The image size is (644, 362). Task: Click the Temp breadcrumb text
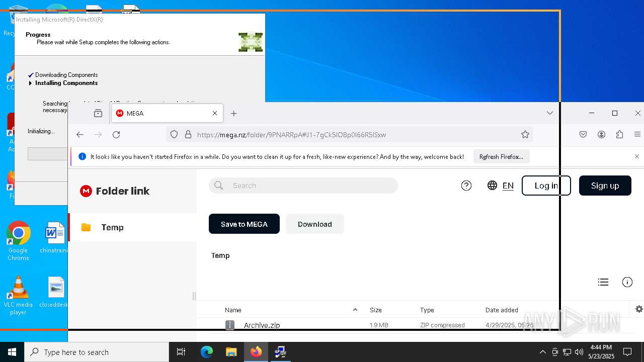click(220, 255)
